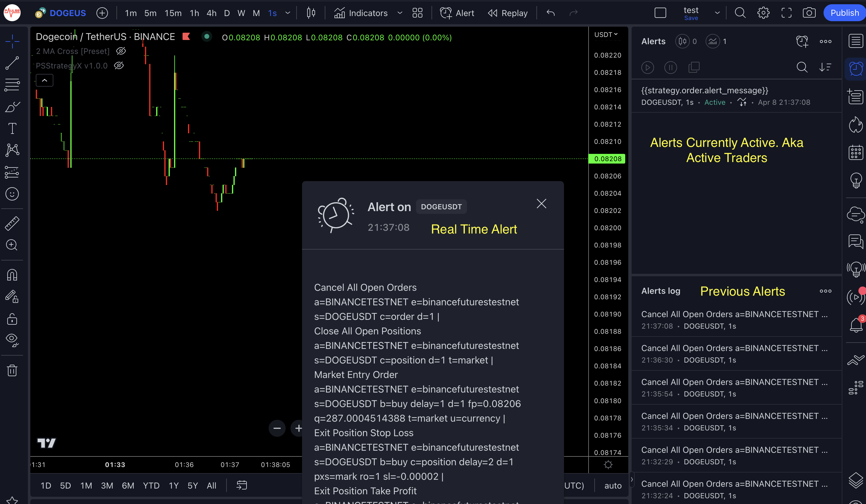Select the 1Y date range
Viewport: 866px width, 504px height.
pos(173,486)
